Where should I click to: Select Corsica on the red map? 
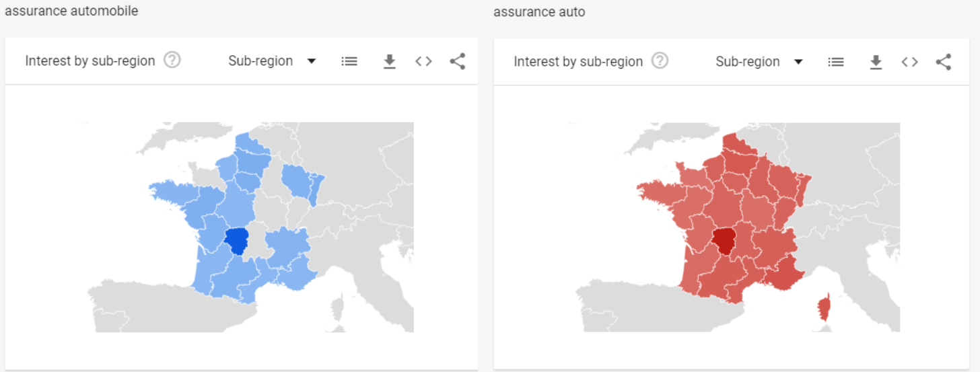(824, 309)
